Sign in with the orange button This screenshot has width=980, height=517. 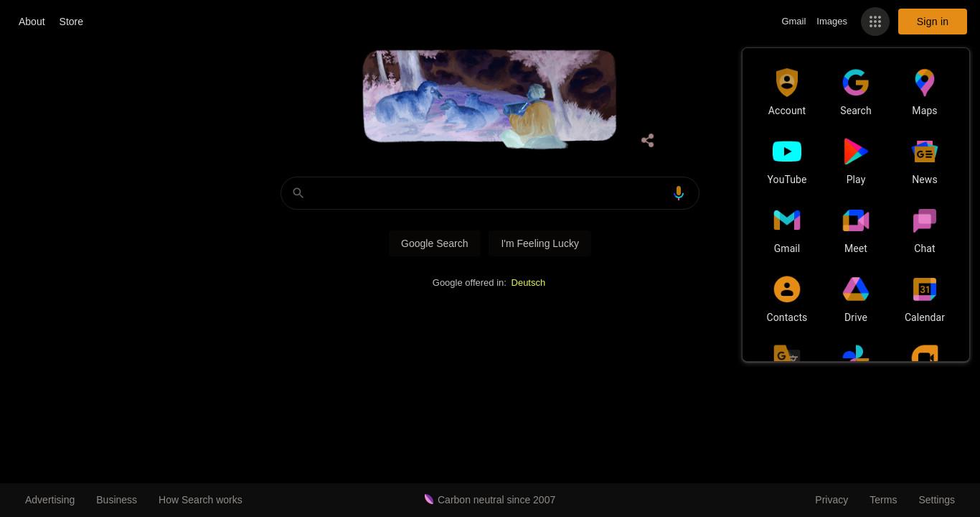tap(933, 22)
